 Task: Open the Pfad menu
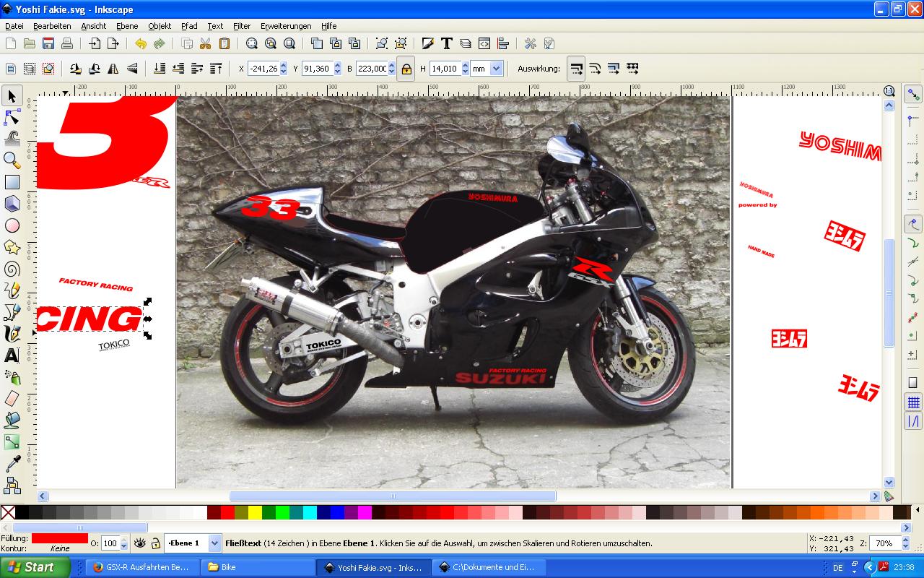(x=189, y=26)
